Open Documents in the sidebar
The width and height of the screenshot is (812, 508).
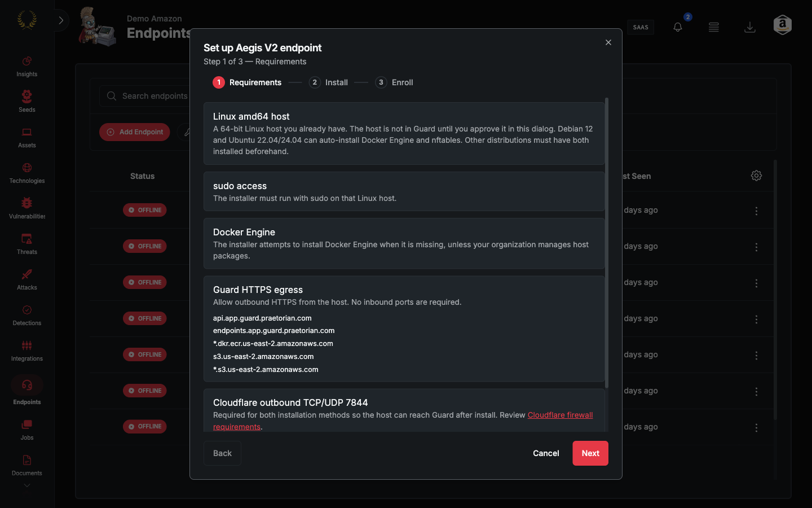pyautogui.click(x=27, y=466)
